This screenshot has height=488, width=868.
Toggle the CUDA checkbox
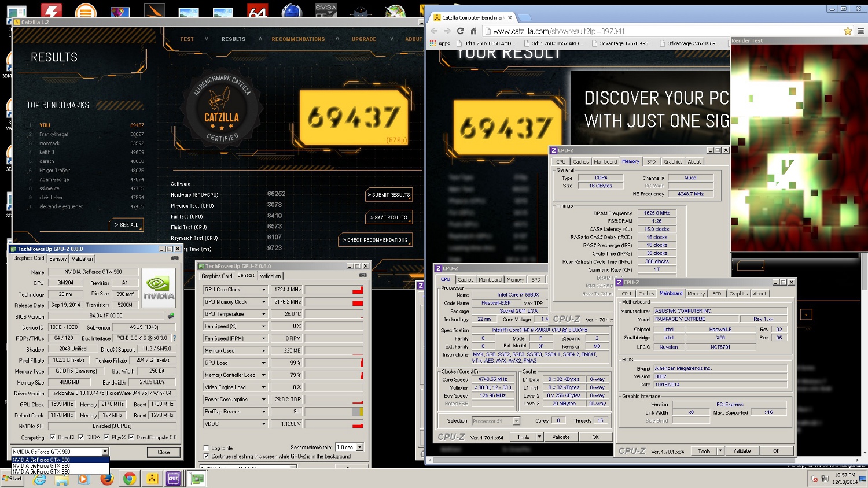[x=80, y=437]
